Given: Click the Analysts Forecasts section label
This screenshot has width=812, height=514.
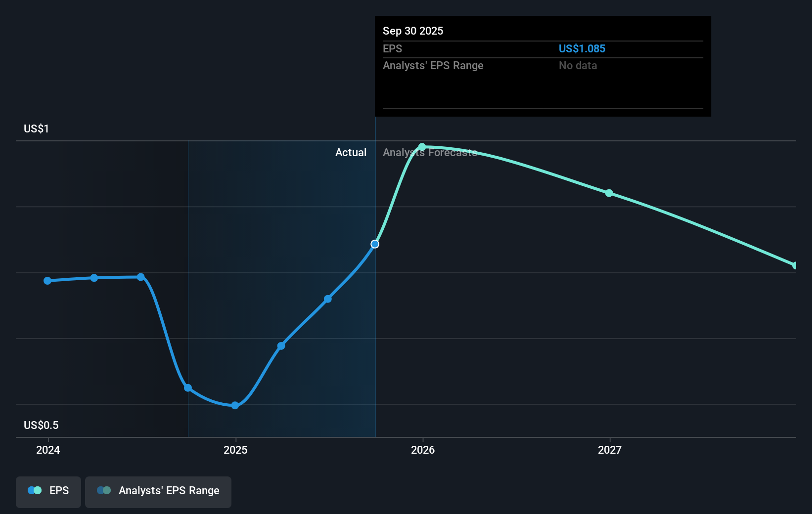Looking at the screenshot, I should pyautogui.click(x=430, y=152).
